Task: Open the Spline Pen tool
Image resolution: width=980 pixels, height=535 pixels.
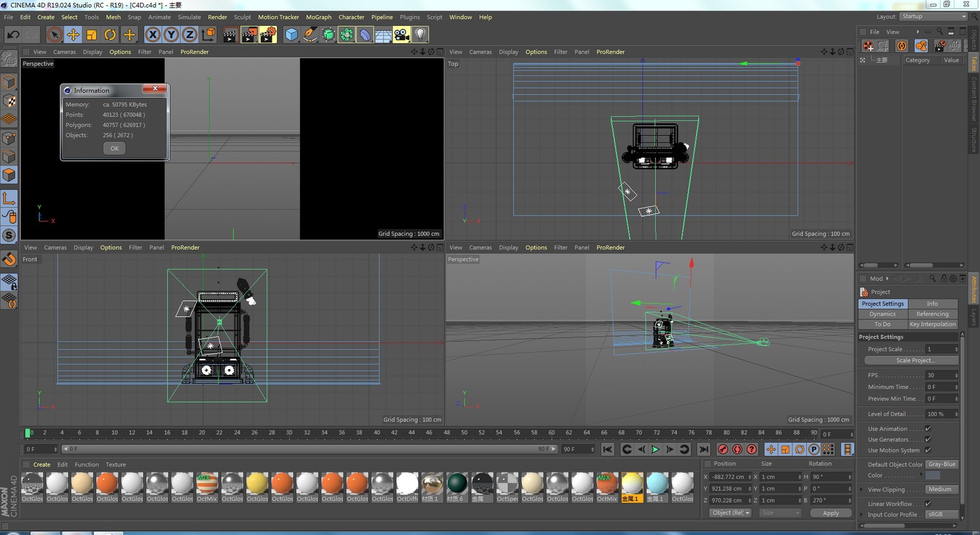Action: (x=309, y=35)
